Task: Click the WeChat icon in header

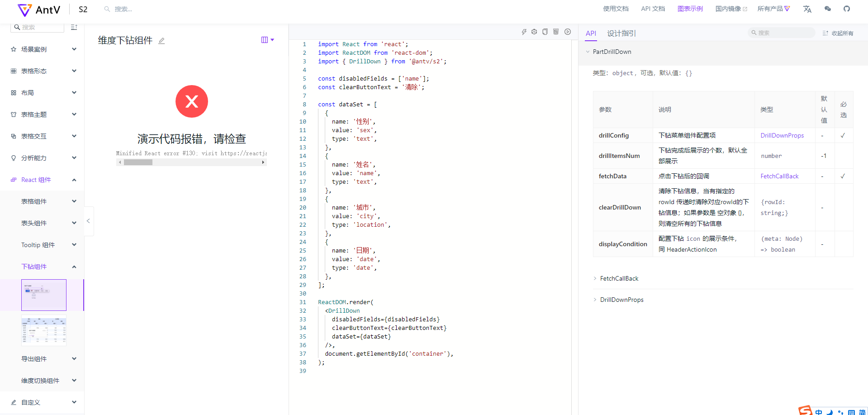Action: click(828, 9)
